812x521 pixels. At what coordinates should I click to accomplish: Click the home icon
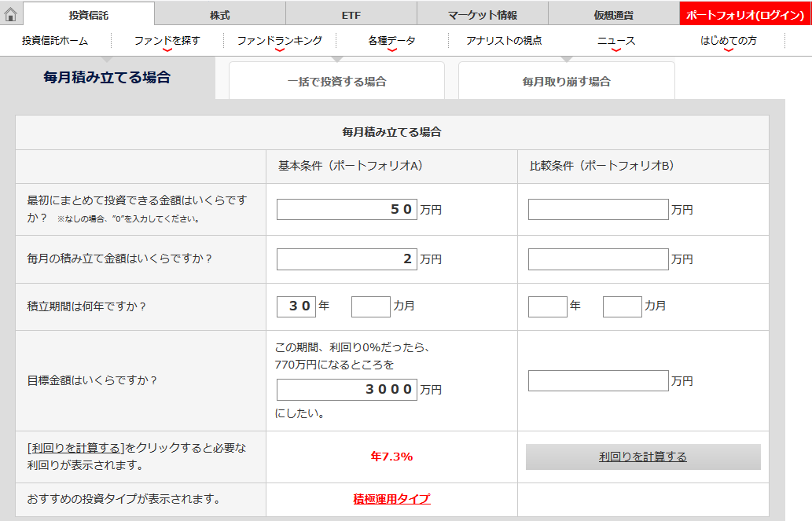tap(11, 14)
